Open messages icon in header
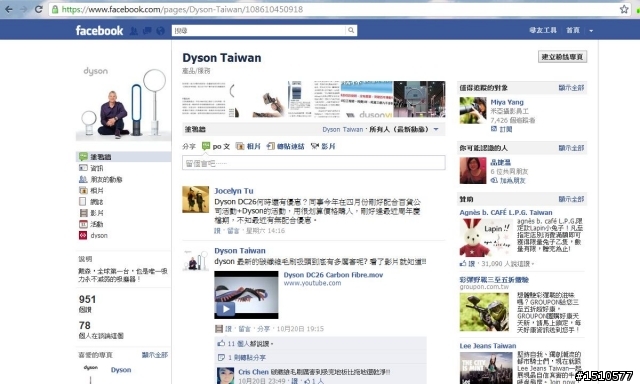This screenshot has height=384, width=640. 147,31
